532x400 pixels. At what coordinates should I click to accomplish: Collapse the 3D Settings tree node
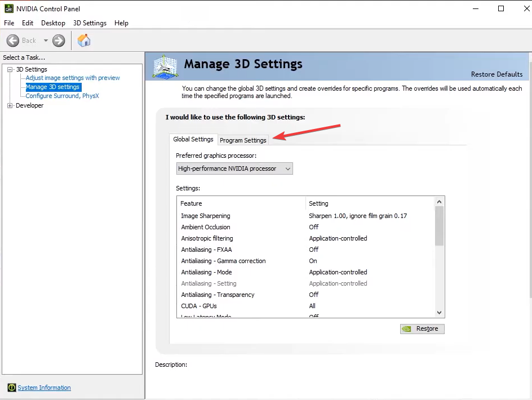(x=10, y=69)
